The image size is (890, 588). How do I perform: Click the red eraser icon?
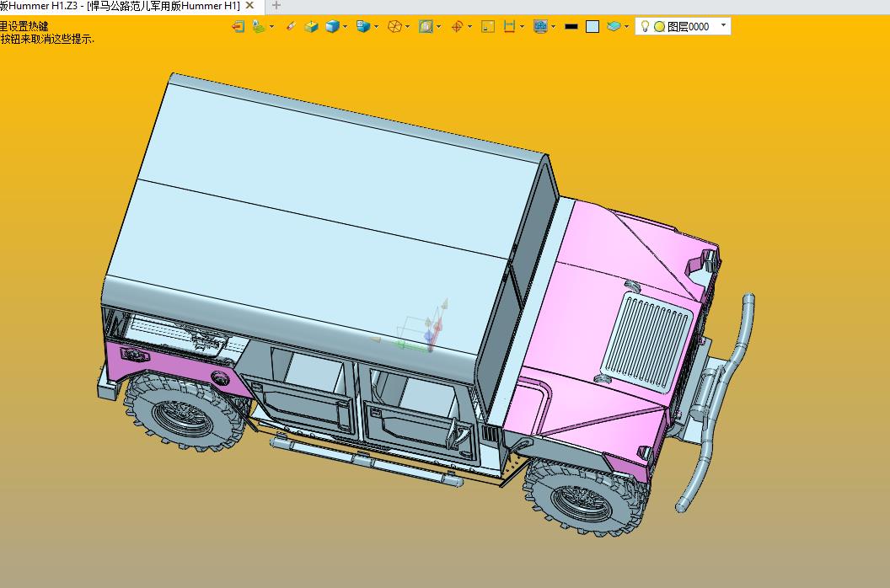(291, 26)
